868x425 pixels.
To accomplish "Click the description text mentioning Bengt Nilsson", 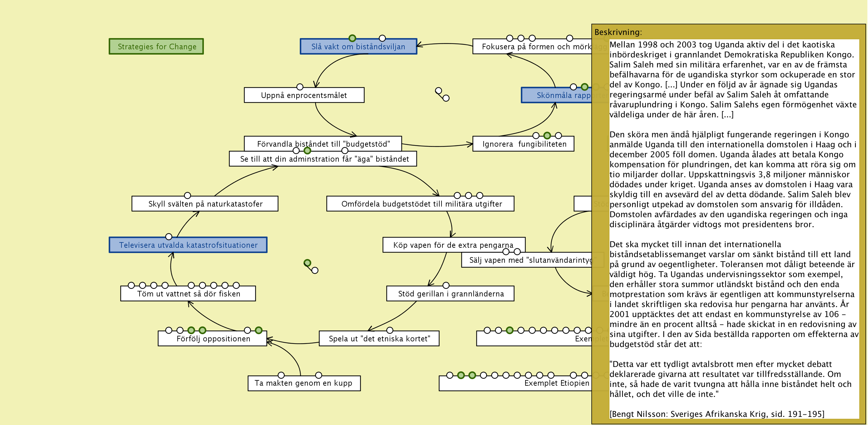I will (x=717, y=414).
